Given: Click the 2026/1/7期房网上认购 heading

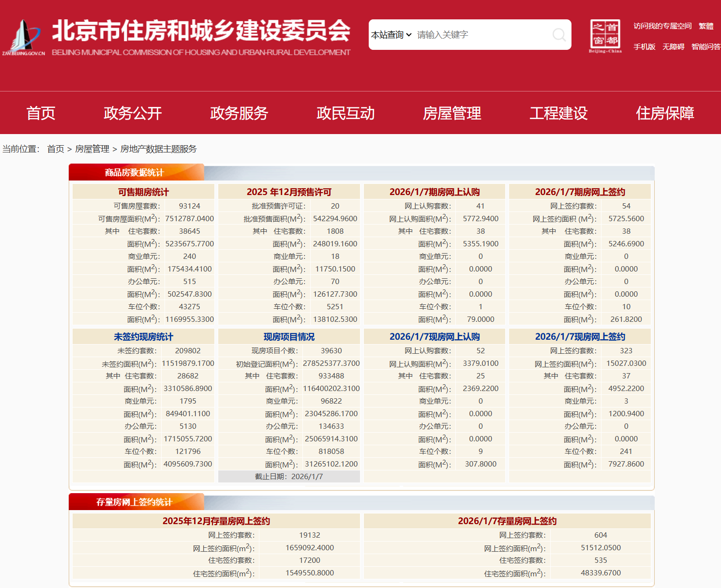Looking at the screenshot, I should (x=435, y=192).
